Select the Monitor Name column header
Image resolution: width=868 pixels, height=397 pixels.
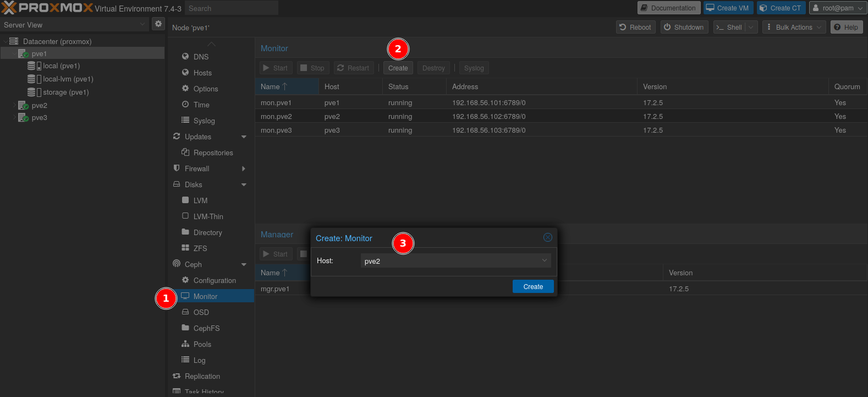coord(287,86)
